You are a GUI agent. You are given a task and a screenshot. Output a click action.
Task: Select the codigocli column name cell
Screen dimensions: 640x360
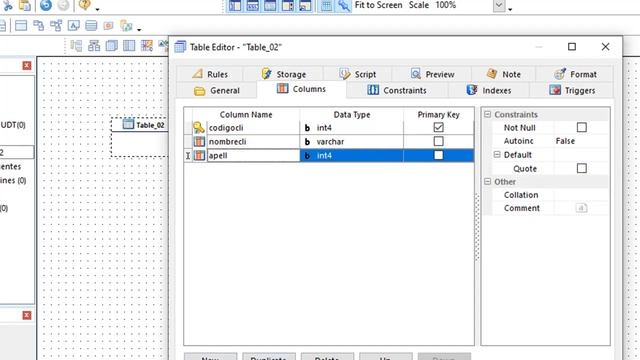(x=253, y=128)
